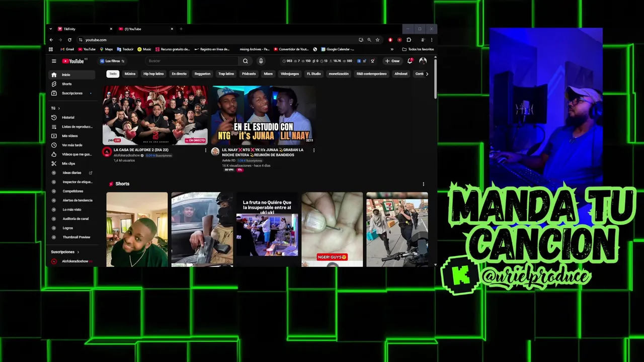Open the browser tab search dropdown arrow
The height and width of the screenshot is (362, 644).
coord(50,29)
